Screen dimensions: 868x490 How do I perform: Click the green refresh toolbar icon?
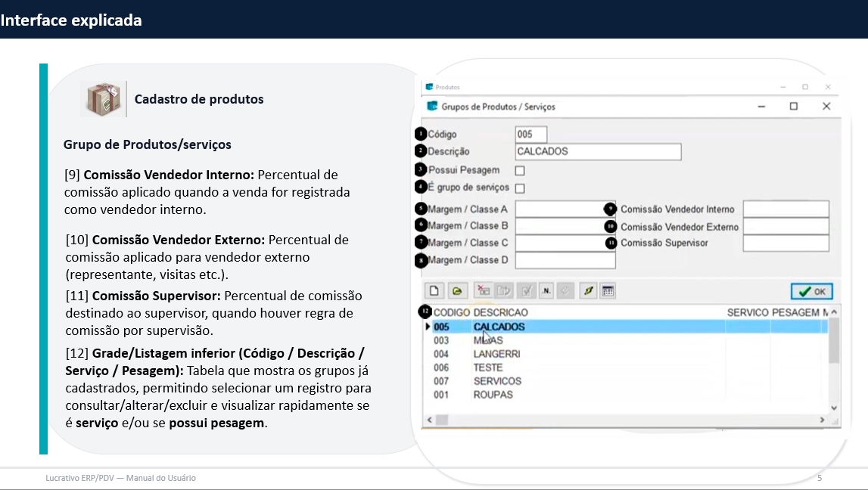pos(588,291)
